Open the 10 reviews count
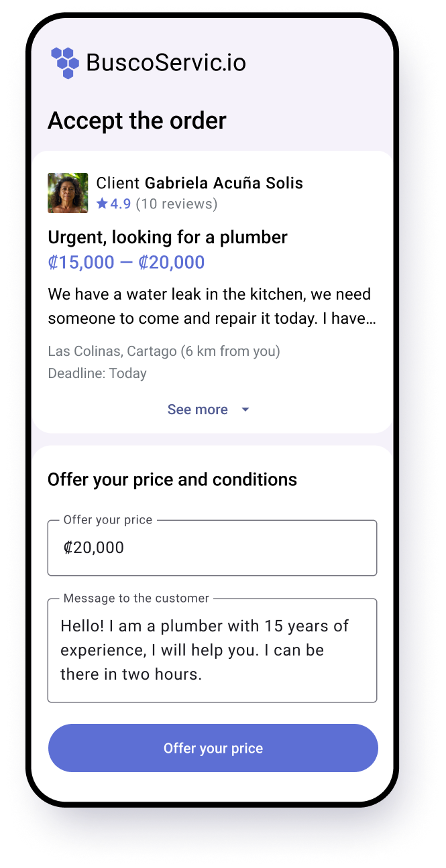This screenshot has height=868, width=446. (x=176, y=204)
